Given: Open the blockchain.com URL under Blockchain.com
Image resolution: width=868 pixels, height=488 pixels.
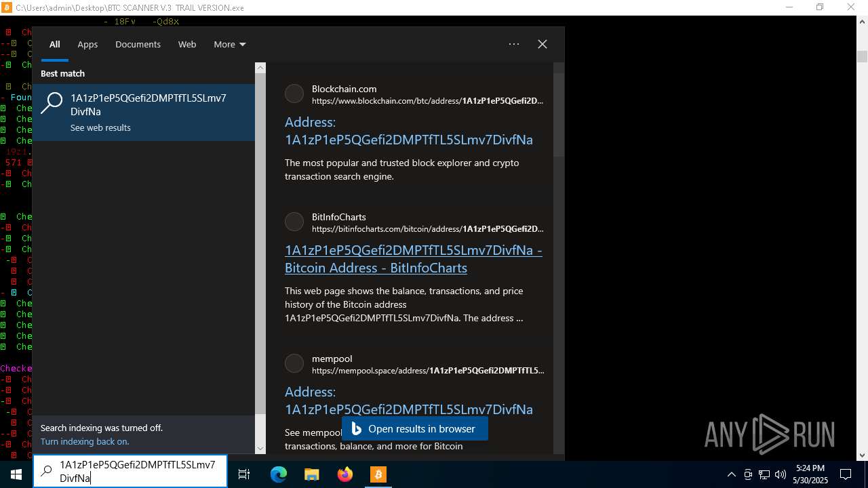Looking at the screenshot, I should [x=428, y=101].
